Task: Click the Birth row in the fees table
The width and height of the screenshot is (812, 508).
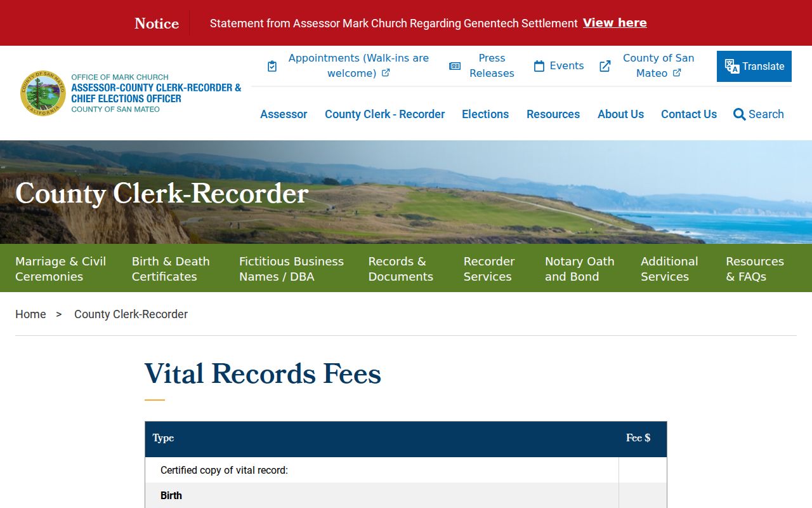Action: [x=406, y=496]
